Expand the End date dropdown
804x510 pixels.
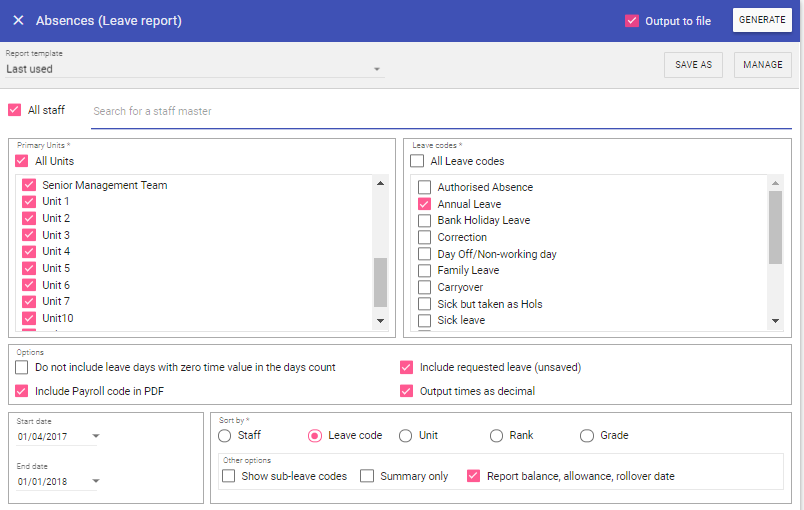pyautogui.click(x=96, y=482)
